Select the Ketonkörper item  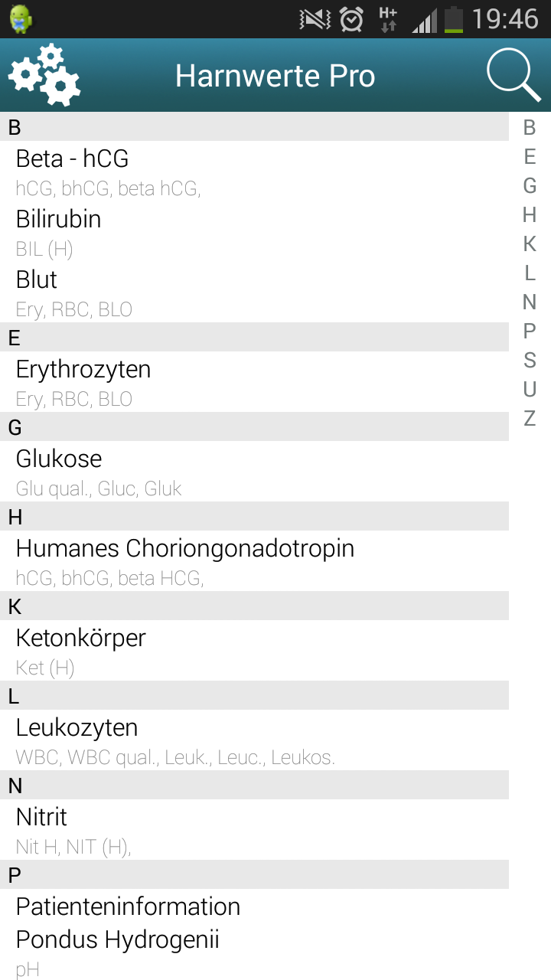pyautogui.click(x=254, y=651)
